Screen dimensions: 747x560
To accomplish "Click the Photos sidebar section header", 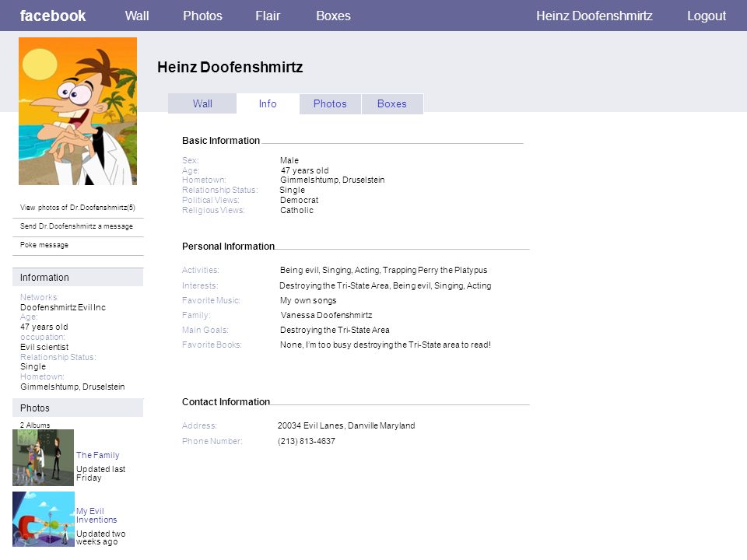I will click(78, 408).
